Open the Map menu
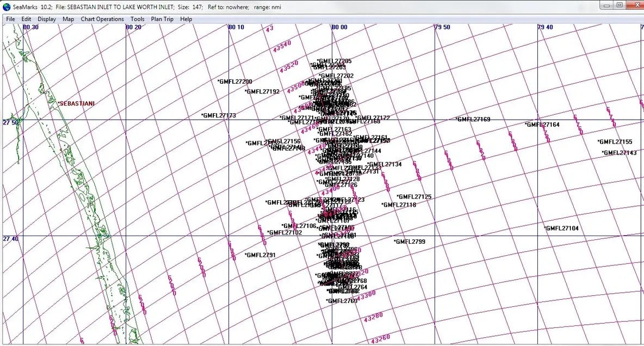This screenshot has height=346, width=644. coord(68,19)
